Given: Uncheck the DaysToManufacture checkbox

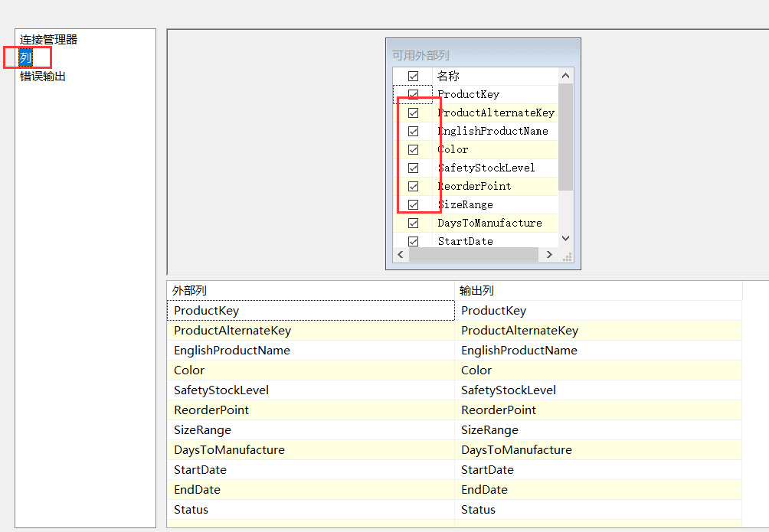Looking at the screenshot, I should point(414,223).
